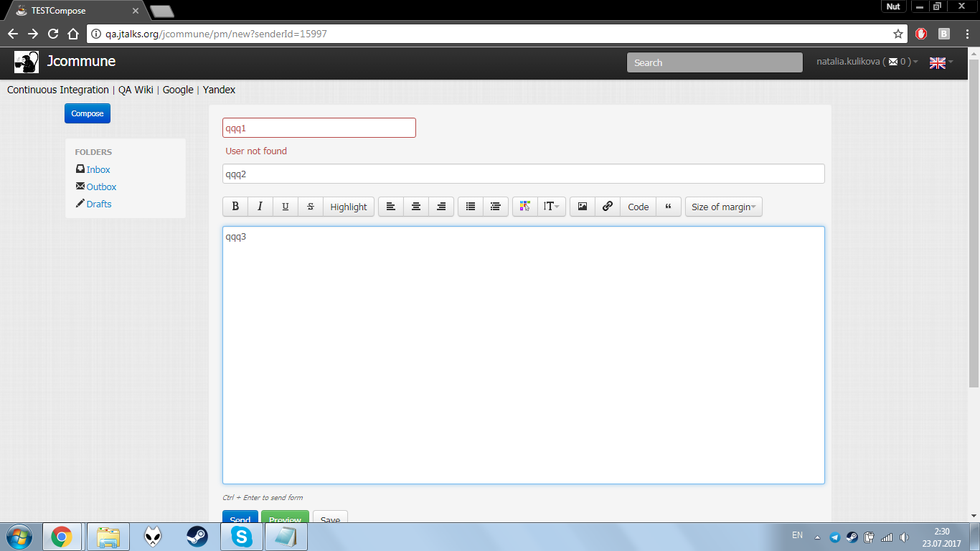The width and height of the screenshot is (980, 551).
Task: Center align the message text
Action: [415, 207]
